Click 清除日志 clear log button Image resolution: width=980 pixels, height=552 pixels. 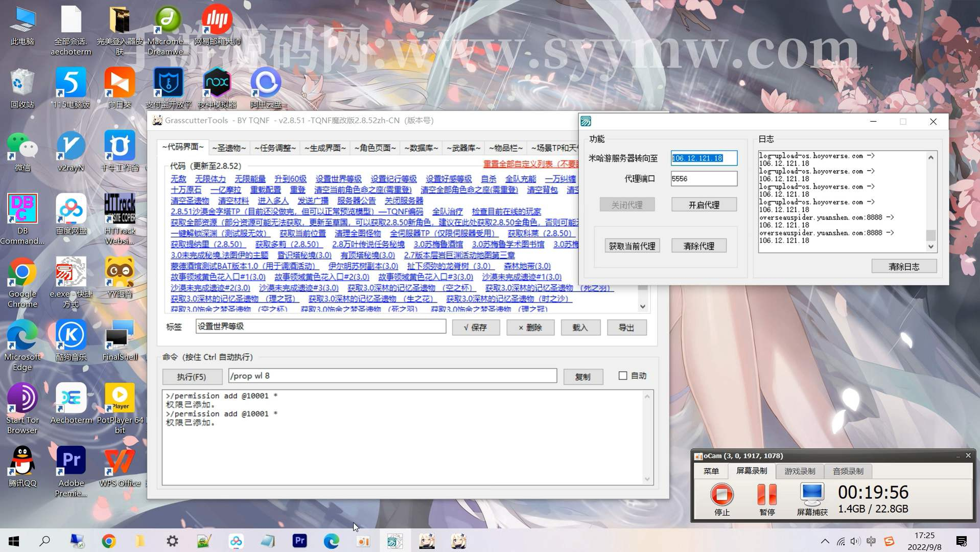coord(904,266)
